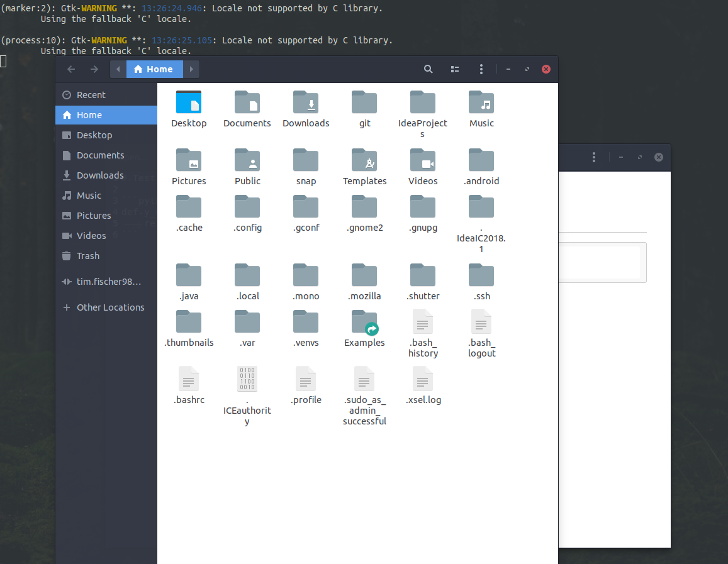Open Videos in the sidebar
Image resolution: width=728 pixels, height=564 pixels.
(x=106, y=236)
